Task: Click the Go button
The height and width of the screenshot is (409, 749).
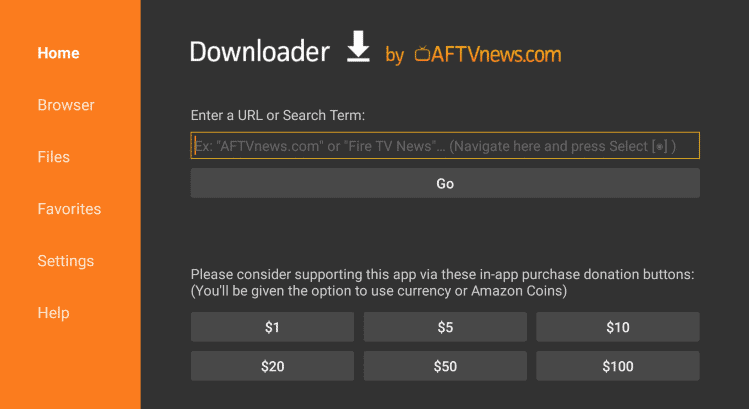Action: (x=445, y=183)
